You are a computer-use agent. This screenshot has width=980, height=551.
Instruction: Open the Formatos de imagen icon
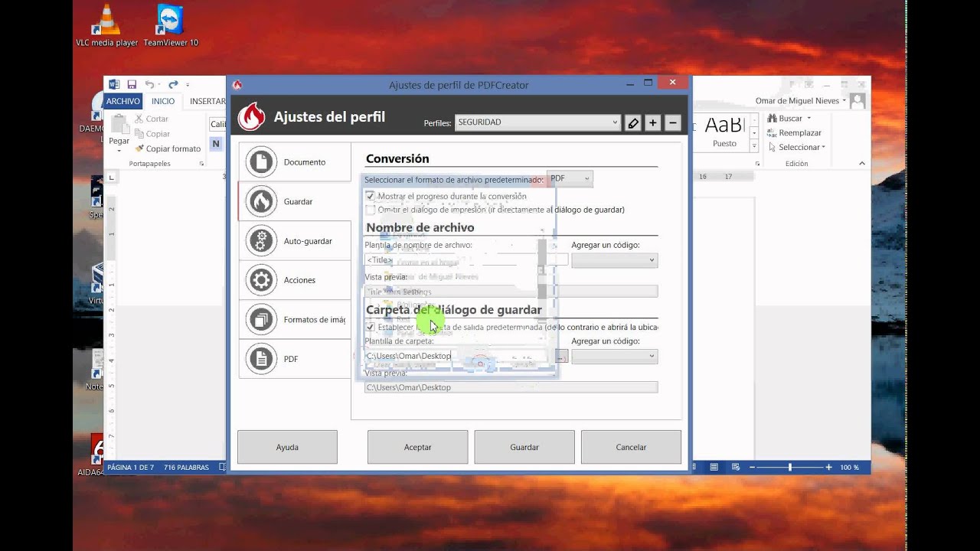click(262, 320)
